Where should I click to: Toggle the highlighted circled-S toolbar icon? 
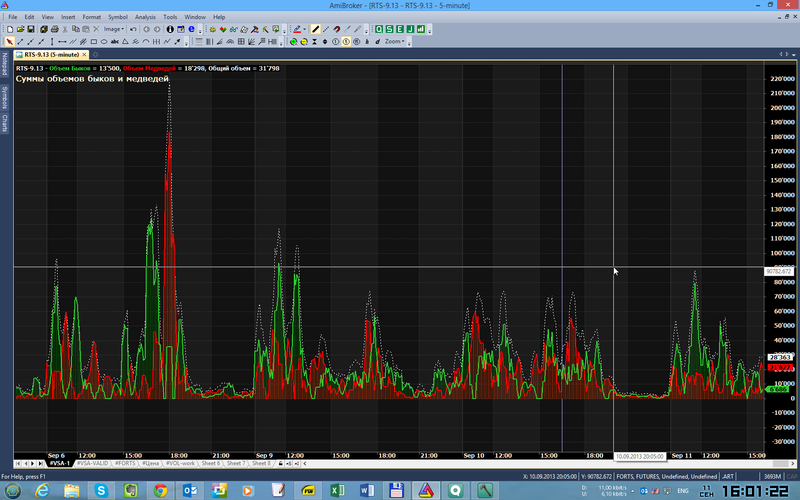346,41
